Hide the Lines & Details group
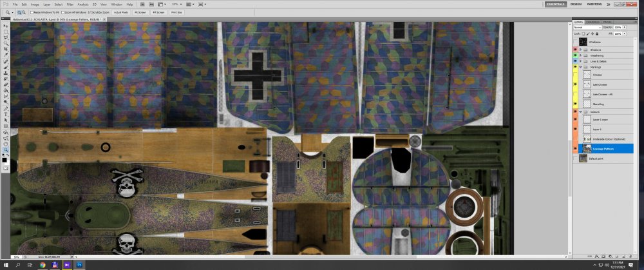Screen dimensions: 644x270 575,61
